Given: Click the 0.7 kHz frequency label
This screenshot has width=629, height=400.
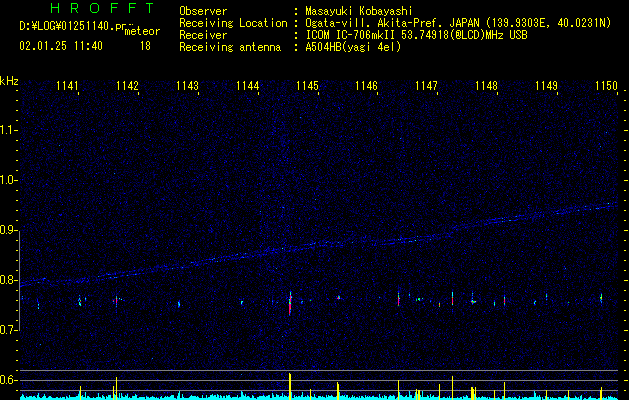Looking at the screenshot, I should [x=8, y=330].
